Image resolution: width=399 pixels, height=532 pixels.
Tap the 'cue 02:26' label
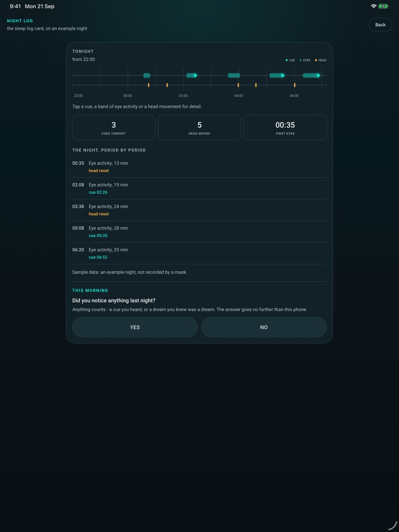pyautogui.click(x=98, y=192)
